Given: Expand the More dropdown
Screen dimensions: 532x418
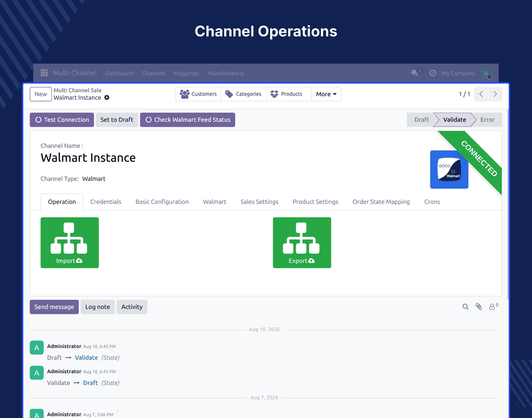Looking at the screenshot, I should 326,94.
